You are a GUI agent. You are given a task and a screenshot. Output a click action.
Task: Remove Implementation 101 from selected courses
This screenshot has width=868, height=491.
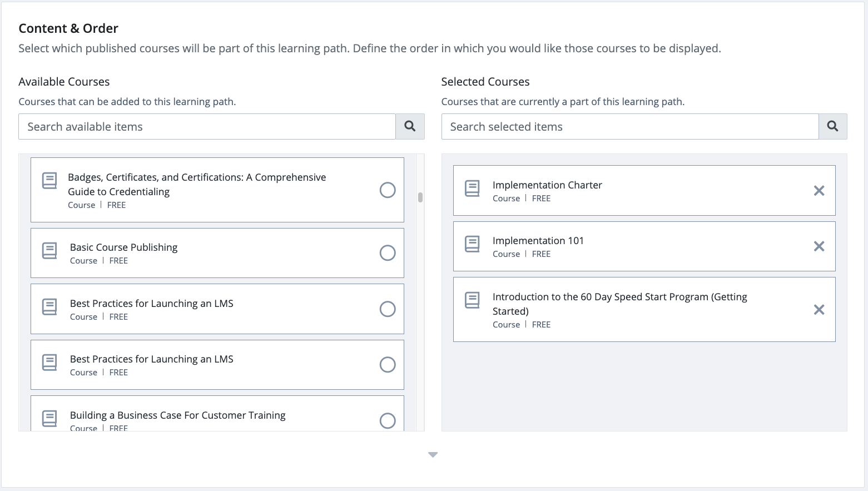(x=819, y=246)
